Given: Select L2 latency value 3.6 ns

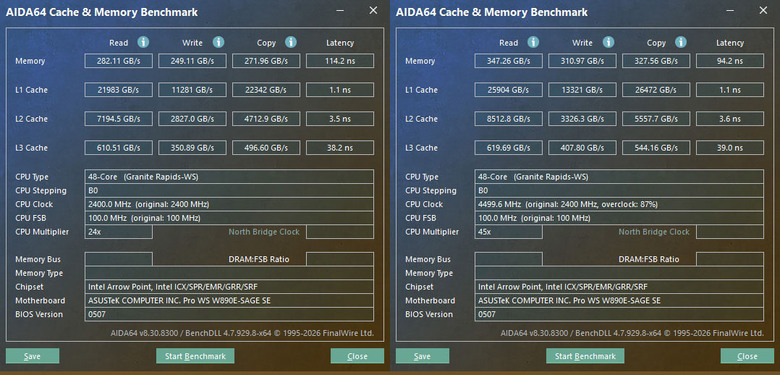Looking at the screenshot, I should (730, 119).
